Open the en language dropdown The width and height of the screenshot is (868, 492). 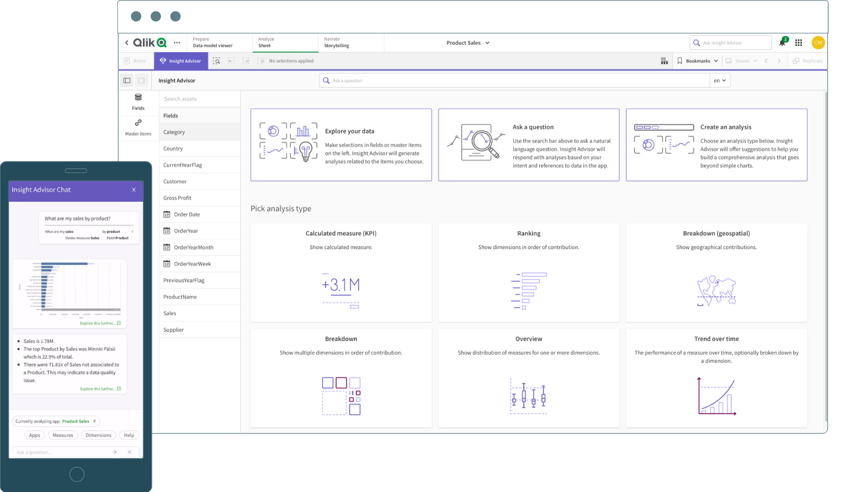tap(720, 80)
